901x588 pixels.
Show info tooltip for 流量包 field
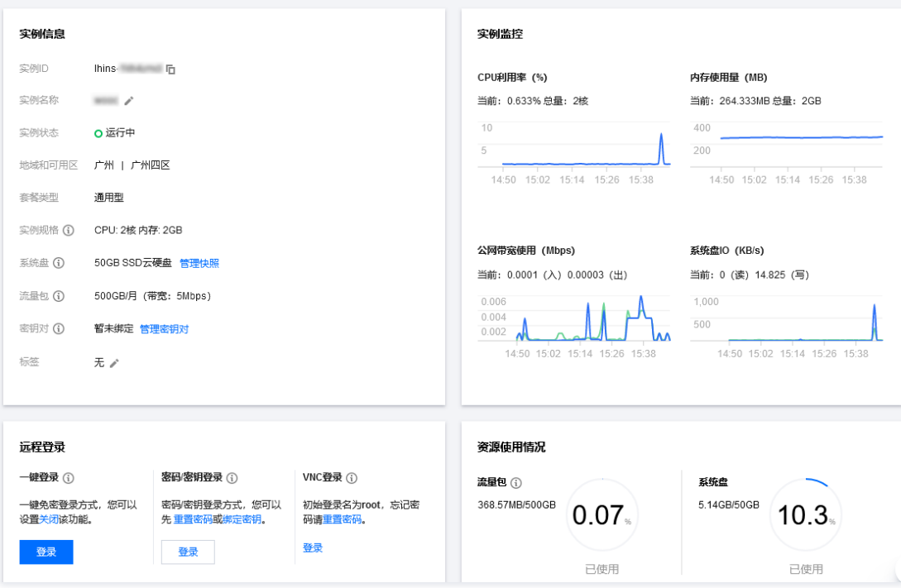tap(59, 296)
